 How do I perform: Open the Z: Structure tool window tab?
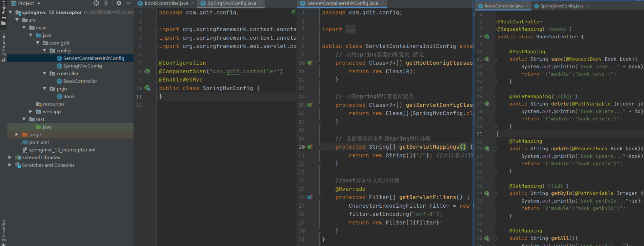[x=3, y=47]
